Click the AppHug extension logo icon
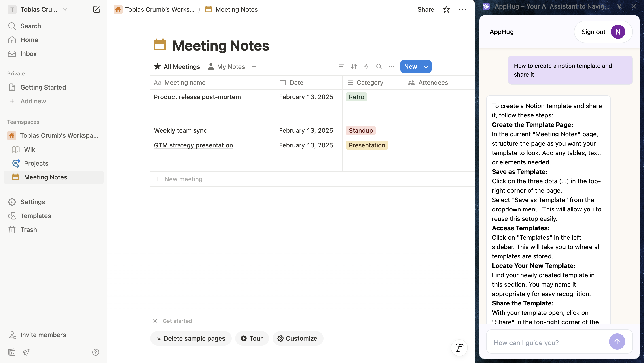Viewport: 644px width, 363px height. pyautogui.click(x=486, y=6)
